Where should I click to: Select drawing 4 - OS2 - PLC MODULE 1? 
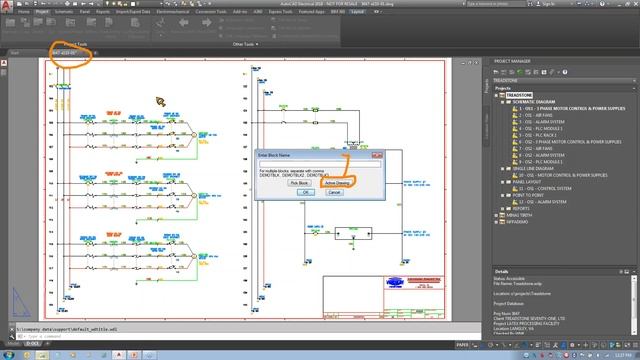[540, 129]
